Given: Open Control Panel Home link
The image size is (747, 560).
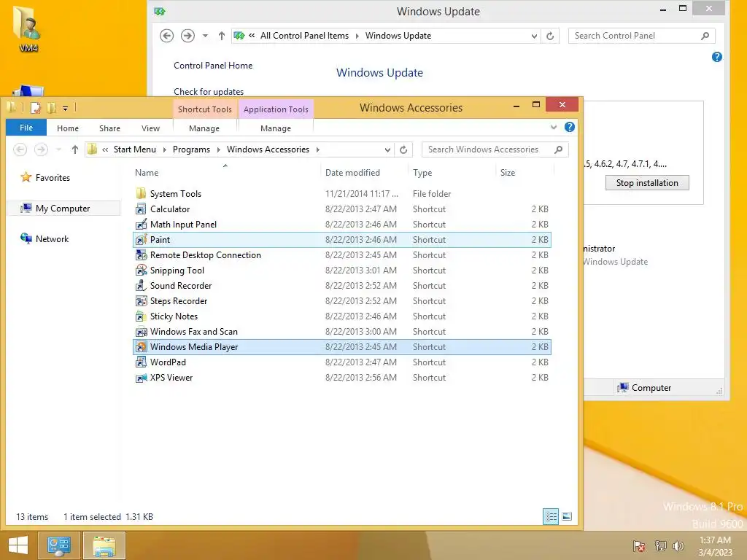Looking at the screenshot, I should pos(213,65).
